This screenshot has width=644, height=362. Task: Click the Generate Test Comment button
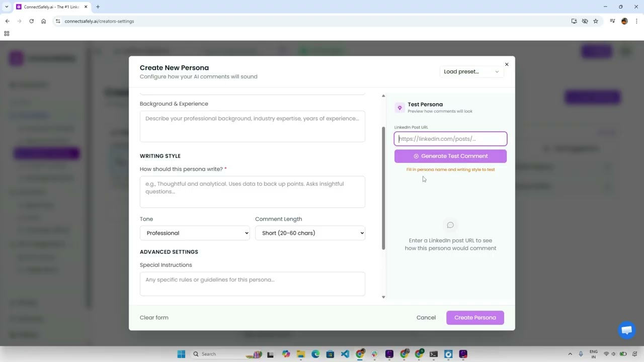pyautogui.click(x=450, y=156)
